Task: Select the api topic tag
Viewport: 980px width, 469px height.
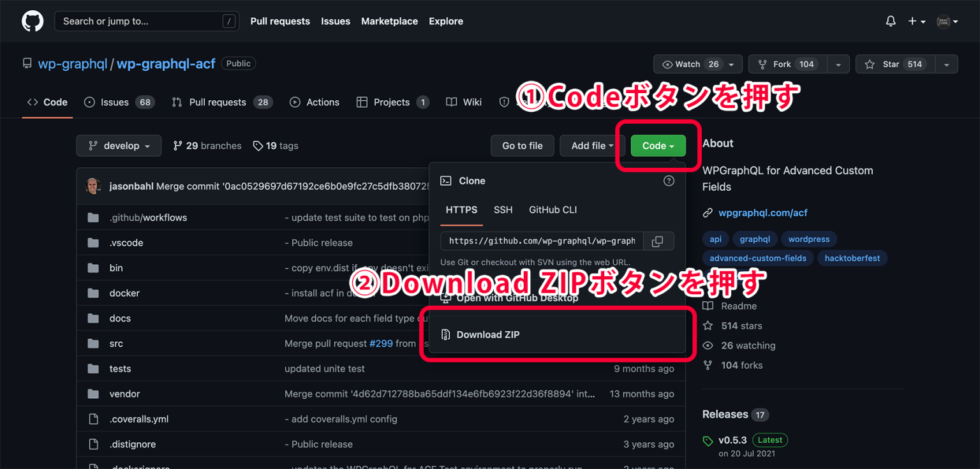Action: pos(716,239)
